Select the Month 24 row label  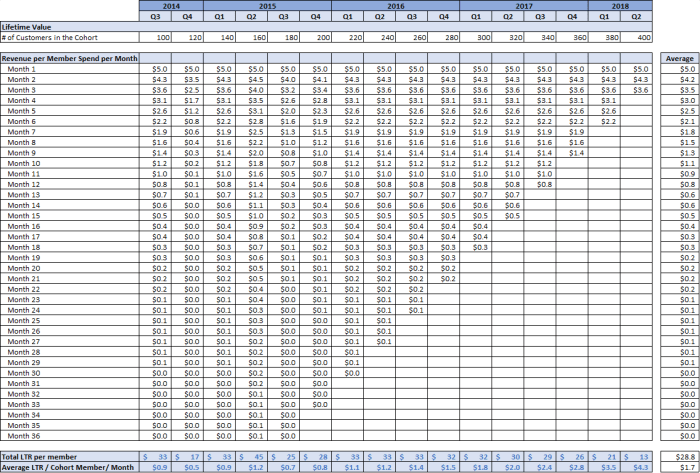tap(24, 310)
